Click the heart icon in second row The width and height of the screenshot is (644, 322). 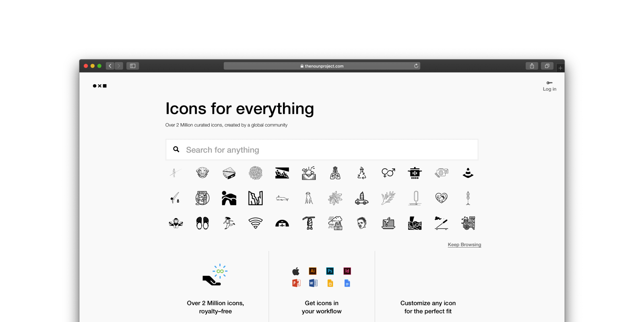(441, 198)
